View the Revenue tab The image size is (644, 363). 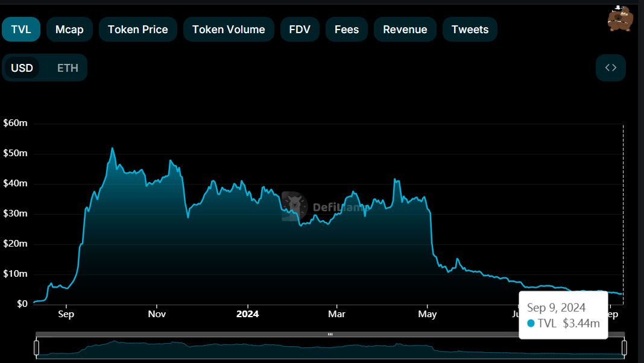[405, 29]
